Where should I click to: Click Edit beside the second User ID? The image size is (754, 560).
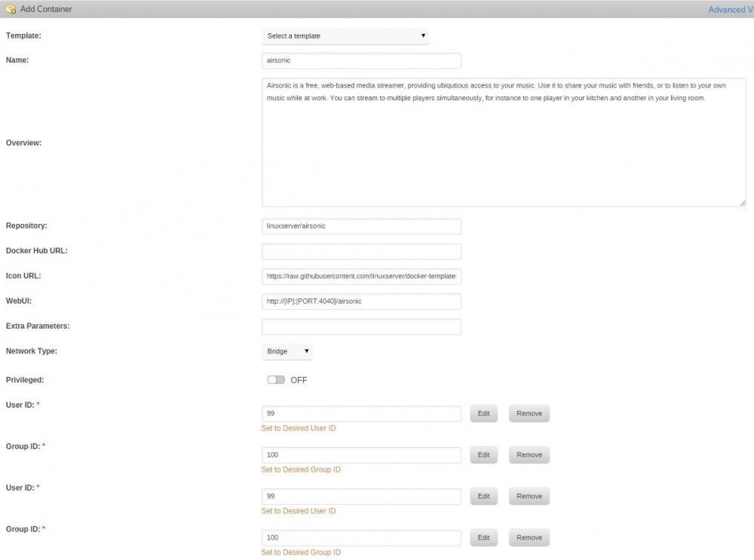click(484, 496)
